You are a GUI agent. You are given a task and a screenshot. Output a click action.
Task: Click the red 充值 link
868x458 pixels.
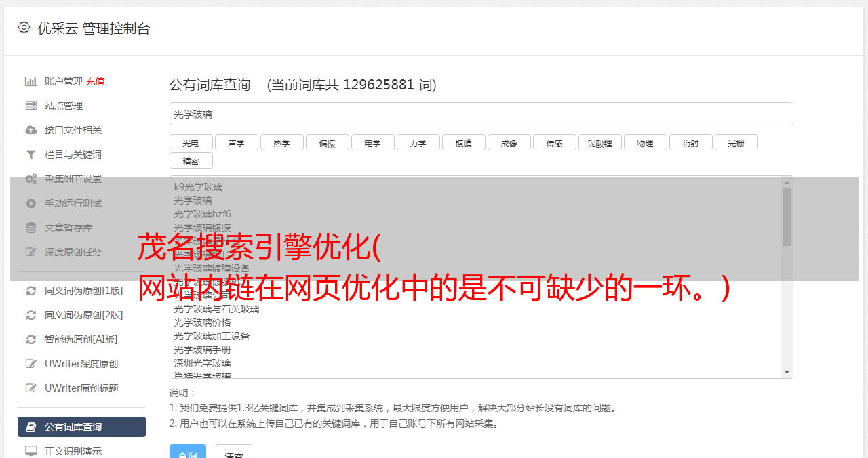(95, 81)
